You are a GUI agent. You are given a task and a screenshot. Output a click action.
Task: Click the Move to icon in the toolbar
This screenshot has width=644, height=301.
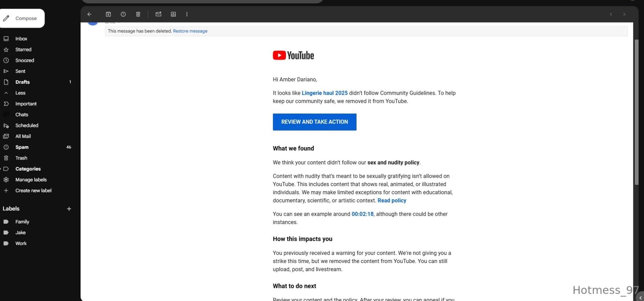point(173,14)
